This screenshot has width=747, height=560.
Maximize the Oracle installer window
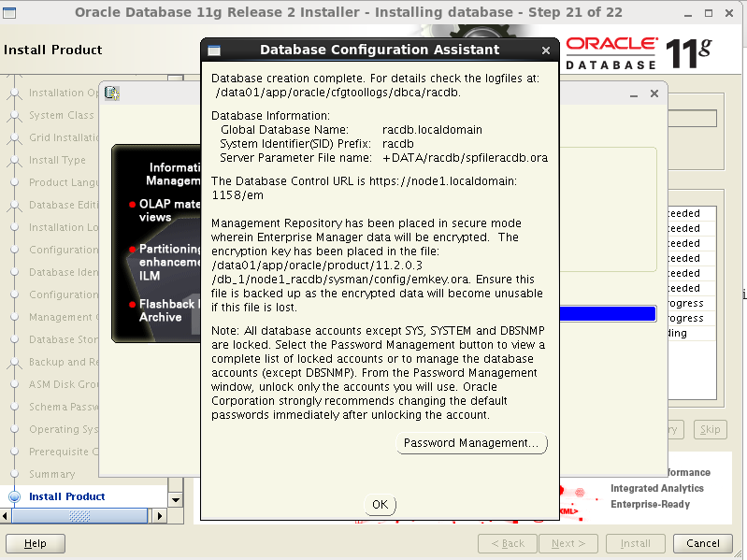[709, 13]
